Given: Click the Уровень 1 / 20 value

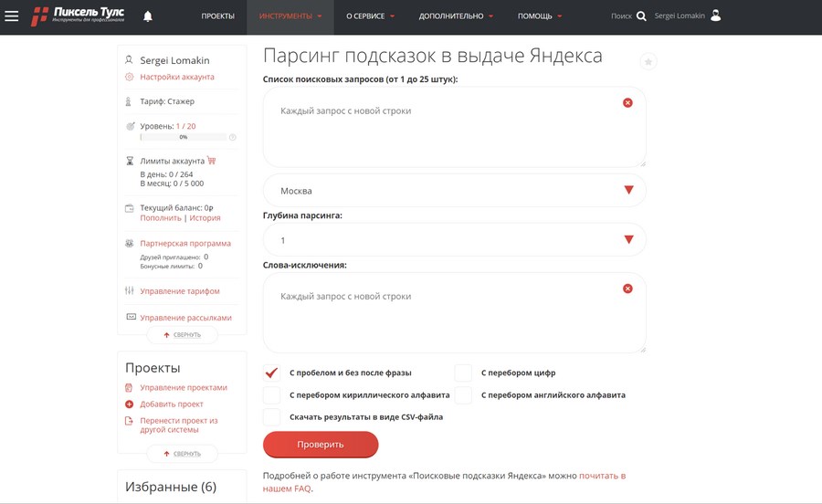Looking at the screenshot, I should point(185,126).
